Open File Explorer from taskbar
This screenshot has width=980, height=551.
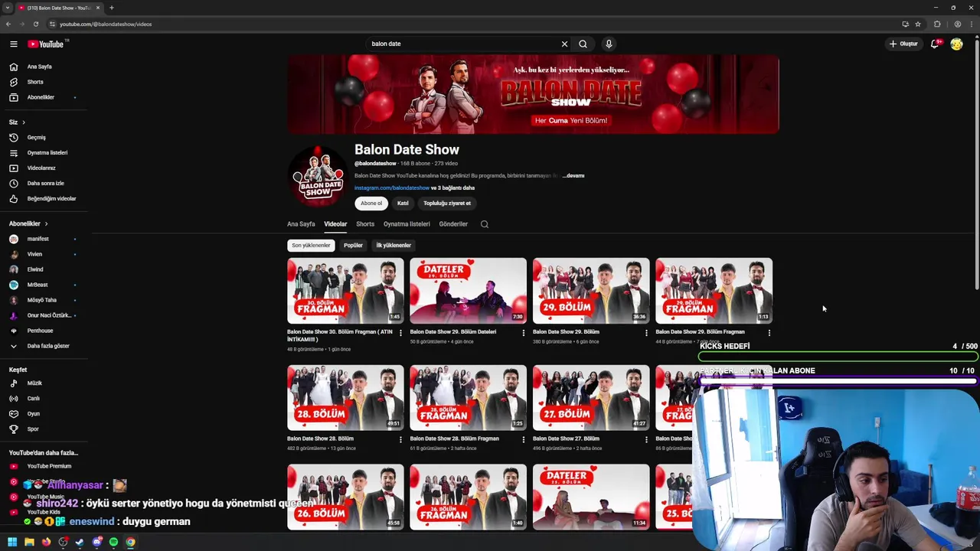[x=29, y=542]
